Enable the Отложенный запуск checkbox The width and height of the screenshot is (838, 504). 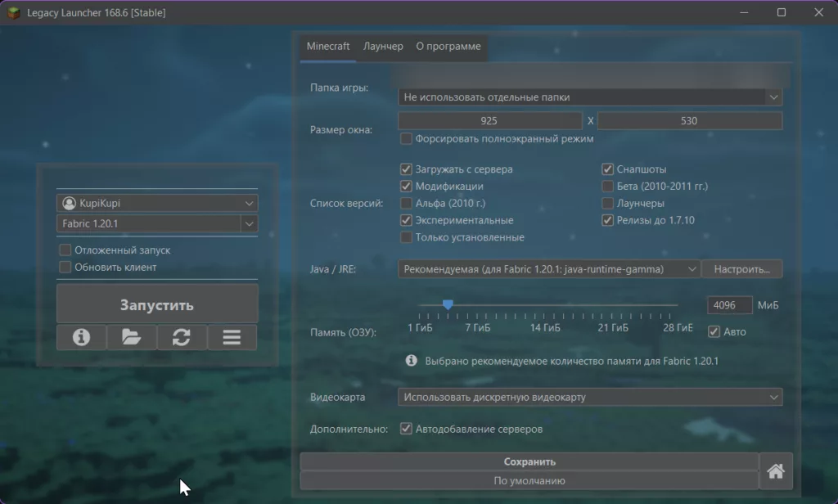(x=65, y=250)
